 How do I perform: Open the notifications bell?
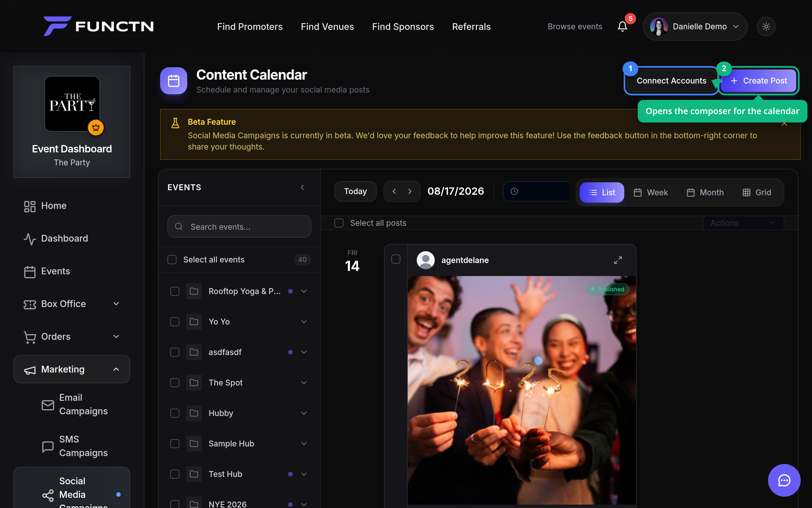pyautogui.click(x=623, y=26)
